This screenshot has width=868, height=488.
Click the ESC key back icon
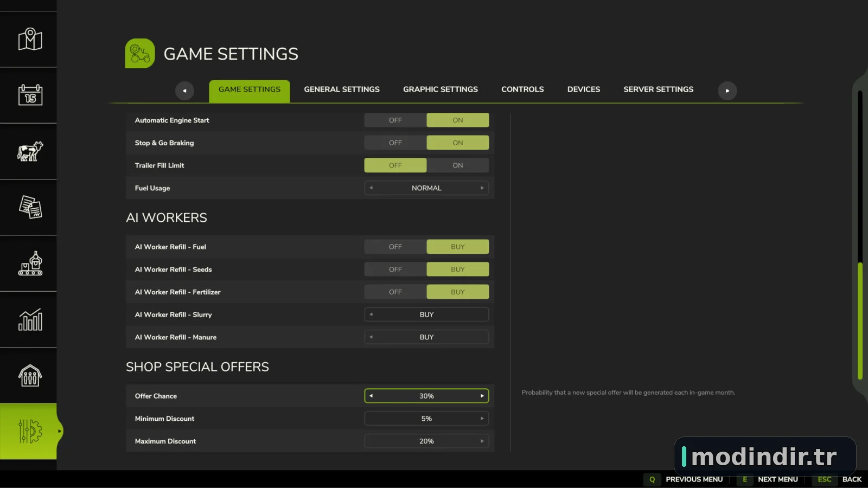pos(825,479)
